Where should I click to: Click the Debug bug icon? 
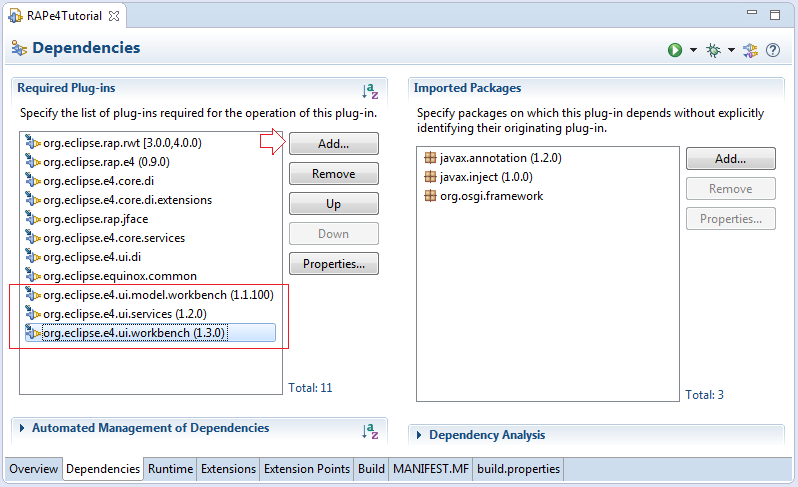point(714,50)
